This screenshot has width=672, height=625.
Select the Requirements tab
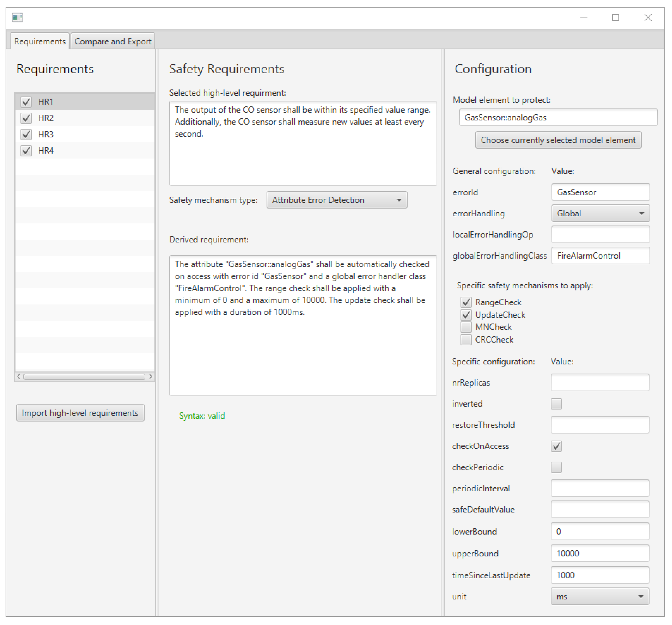pos(40,41)
